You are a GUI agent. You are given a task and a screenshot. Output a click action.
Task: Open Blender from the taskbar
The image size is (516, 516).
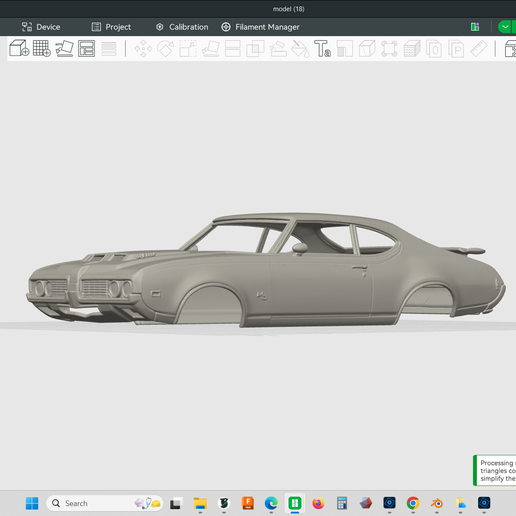click(437, 503)
